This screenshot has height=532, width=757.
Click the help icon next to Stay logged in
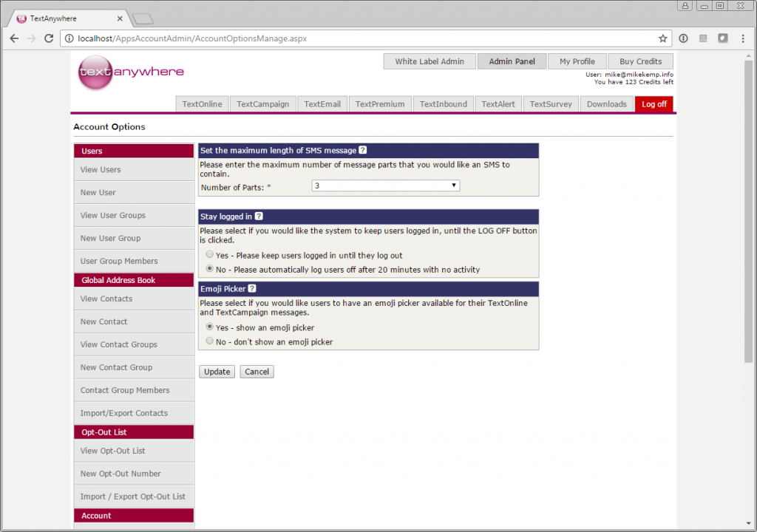259,216
